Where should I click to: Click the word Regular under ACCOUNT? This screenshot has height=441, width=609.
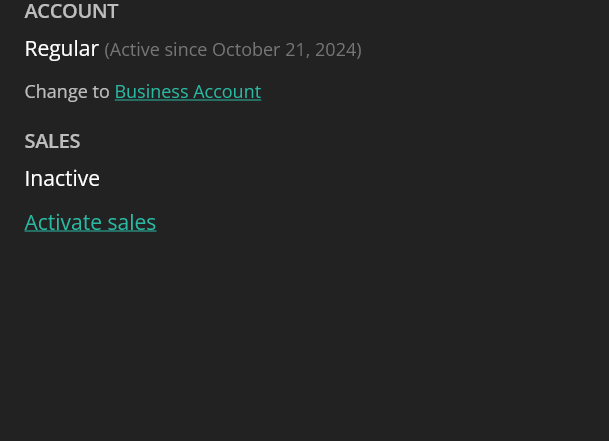pyautogui.click(x=61, y=48)
